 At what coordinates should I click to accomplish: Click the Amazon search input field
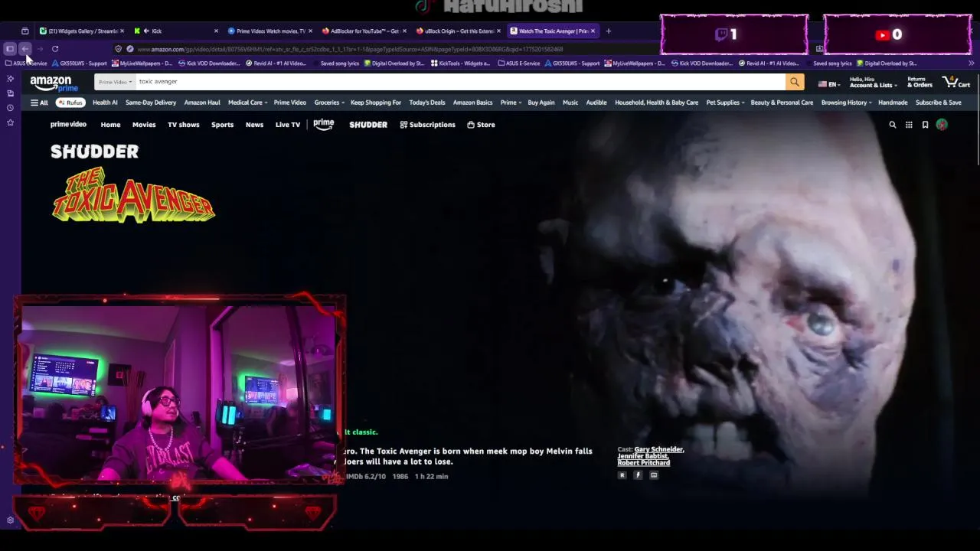[459, 82]
